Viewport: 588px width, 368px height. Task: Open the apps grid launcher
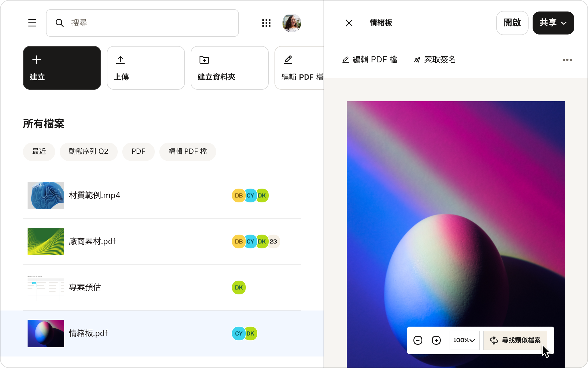coord(266,23)
